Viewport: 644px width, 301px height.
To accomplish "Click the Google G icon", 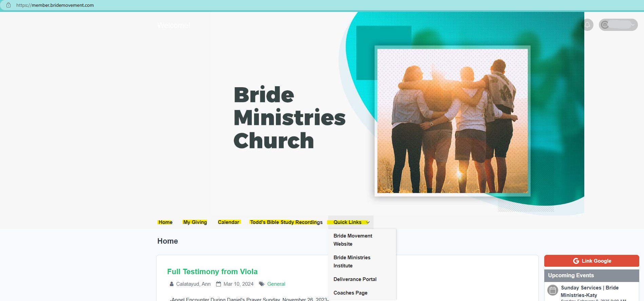I will tap(576, 261).
